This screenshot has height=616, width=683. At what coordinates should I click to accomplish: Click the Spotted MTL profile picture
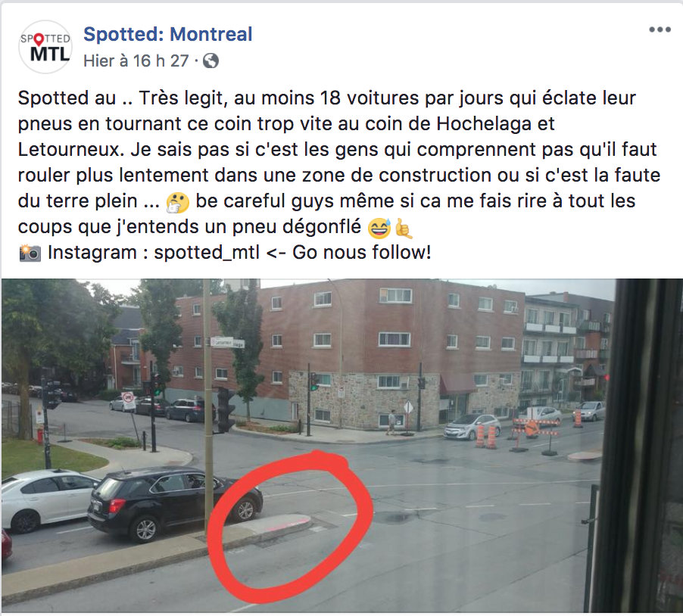click(45, 47)
